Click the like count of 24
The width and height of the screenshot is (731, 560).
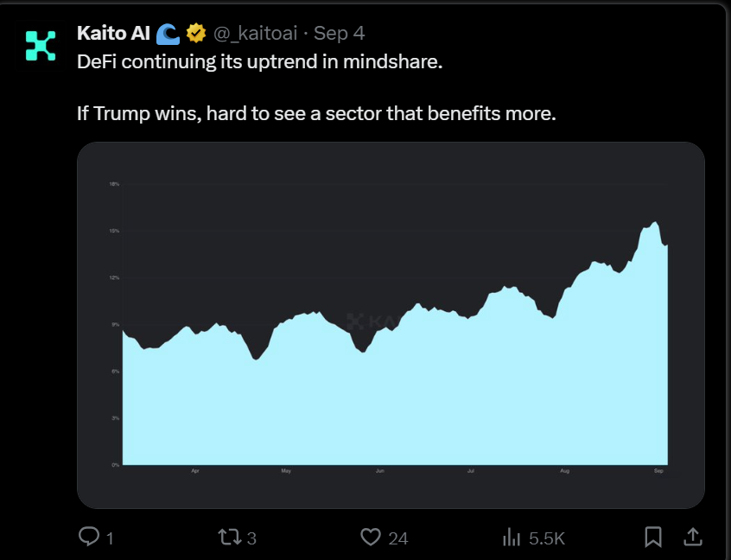click(x=397, y=538)
